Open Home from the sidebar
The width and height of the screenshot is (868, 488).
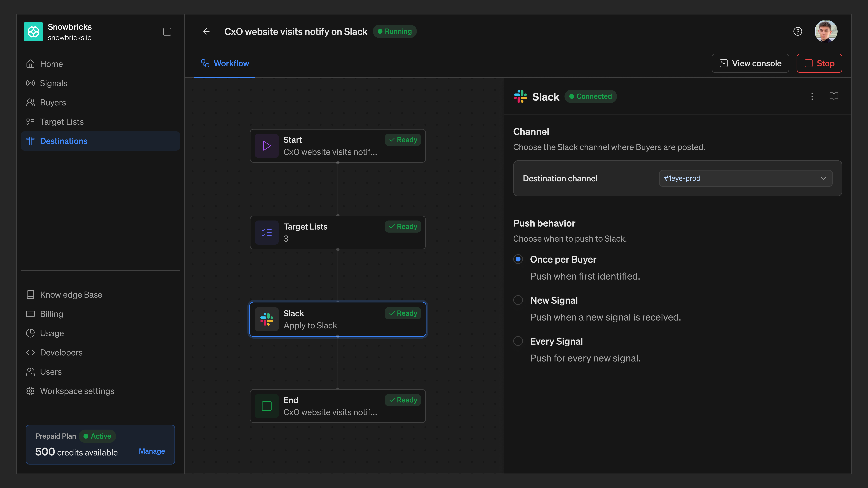pyautogui.click(x=100, y=64)
